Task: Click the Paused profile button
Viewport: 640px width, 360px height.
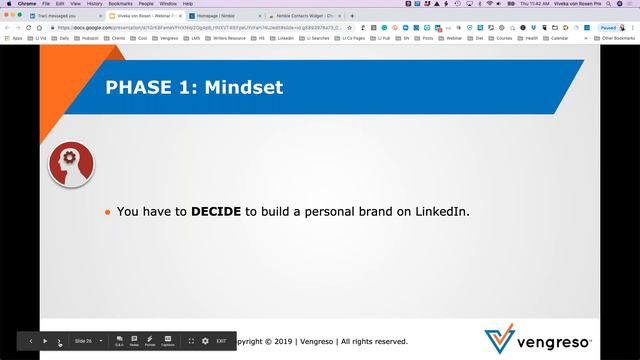Action: point(612,28)
